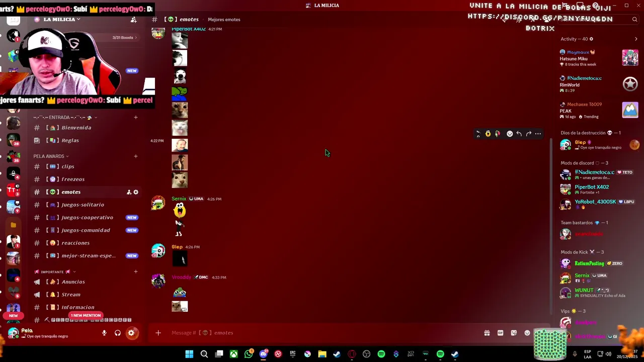Open File Explorer from the taskbar
Viewport: 644px width, 362px height.
click(322, 354)
